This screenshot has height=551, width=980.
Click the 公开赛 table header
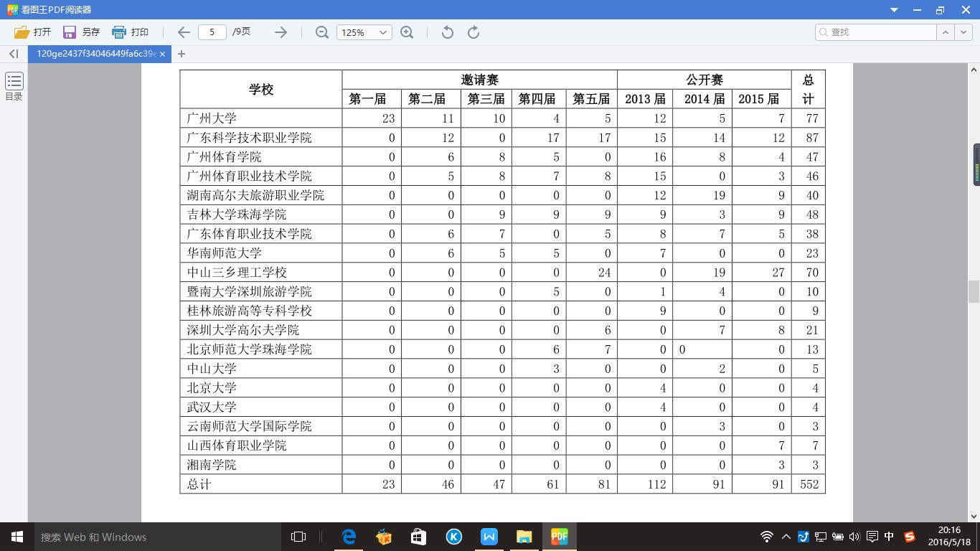[704, 80]
